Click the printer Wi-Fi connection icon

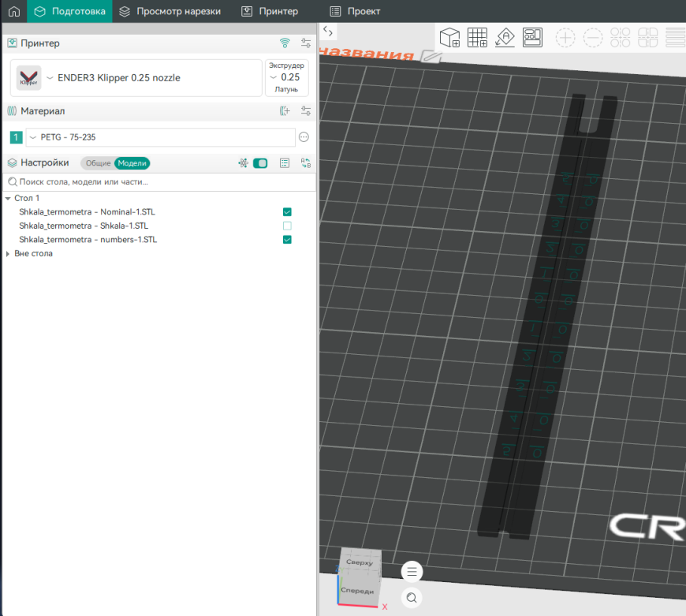pyautogui.click(x=285, y=43)
